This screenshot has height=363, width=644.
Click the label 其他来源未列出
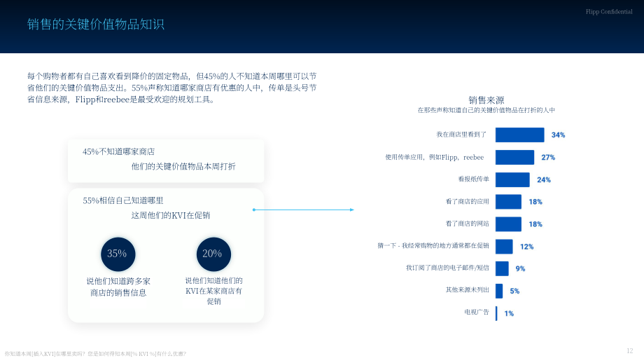click(x=468, y=290)
